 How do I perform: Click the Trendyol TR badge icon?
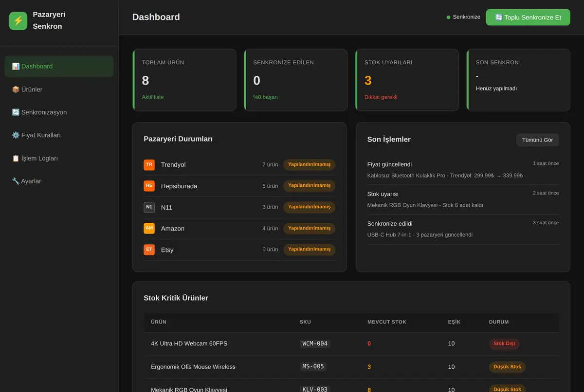point(149,164)
